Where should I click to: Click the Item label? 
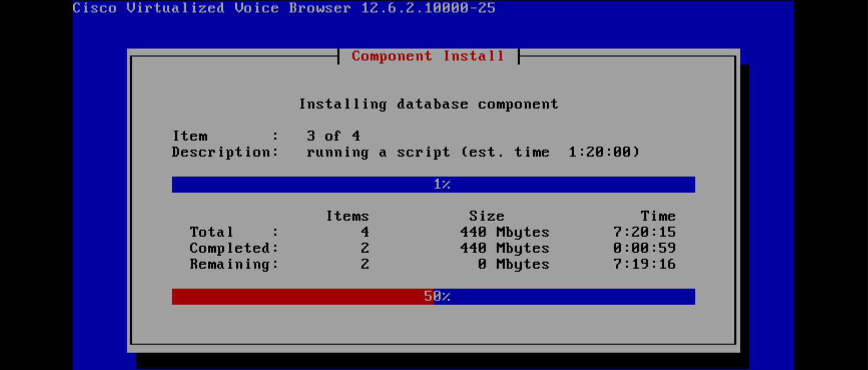click(x=190, y=136)
